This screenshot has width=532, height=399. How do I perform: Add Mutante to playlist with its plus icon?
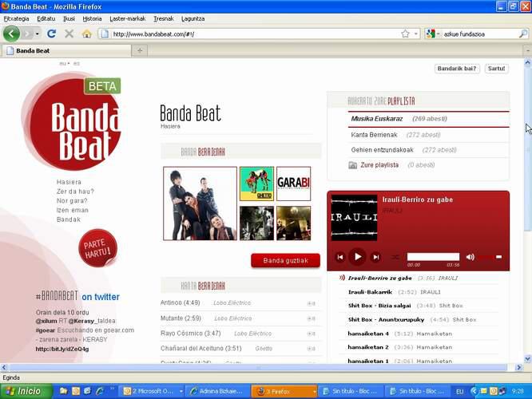pos(311,318)
